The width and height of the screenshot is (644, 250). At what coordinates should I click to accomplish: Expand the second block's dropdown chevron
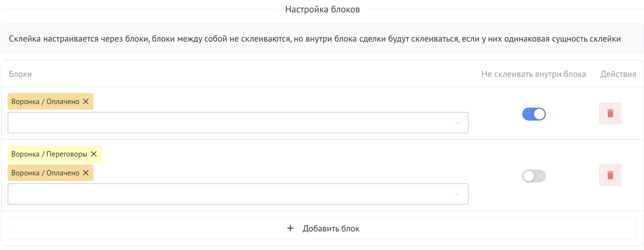pyautogui.click(x=458, y=194)
